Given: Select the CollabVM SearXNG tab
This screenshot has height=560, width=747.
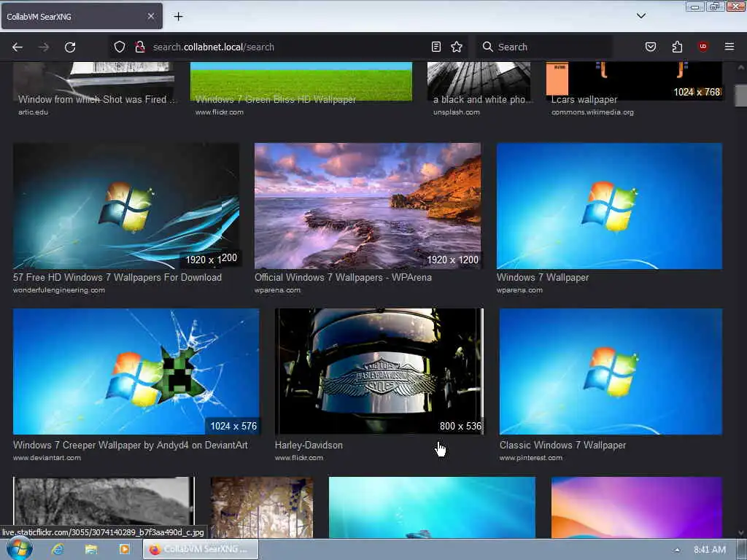Looking at the screenshot, I should pos(82,16).
